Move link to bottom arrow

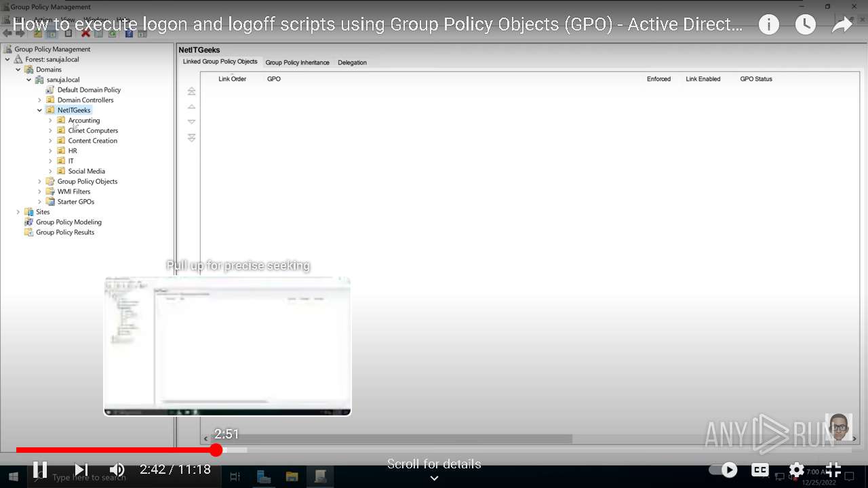(191, 138)
